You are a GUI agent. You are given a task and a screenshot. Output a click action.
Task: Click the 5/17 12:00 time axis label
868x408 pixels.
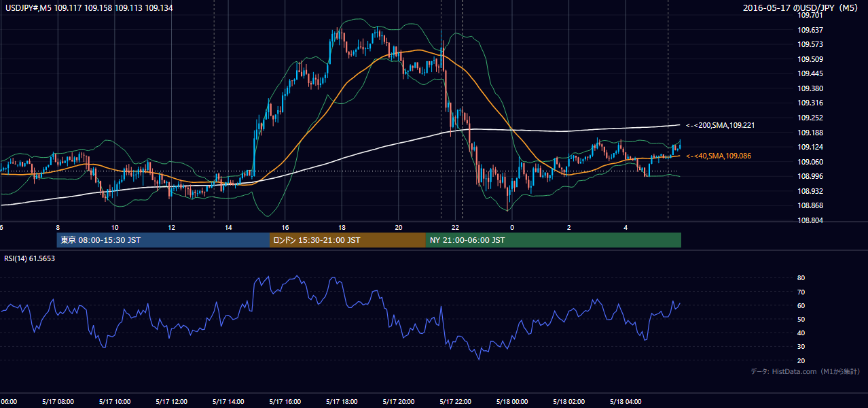[171, 402]
